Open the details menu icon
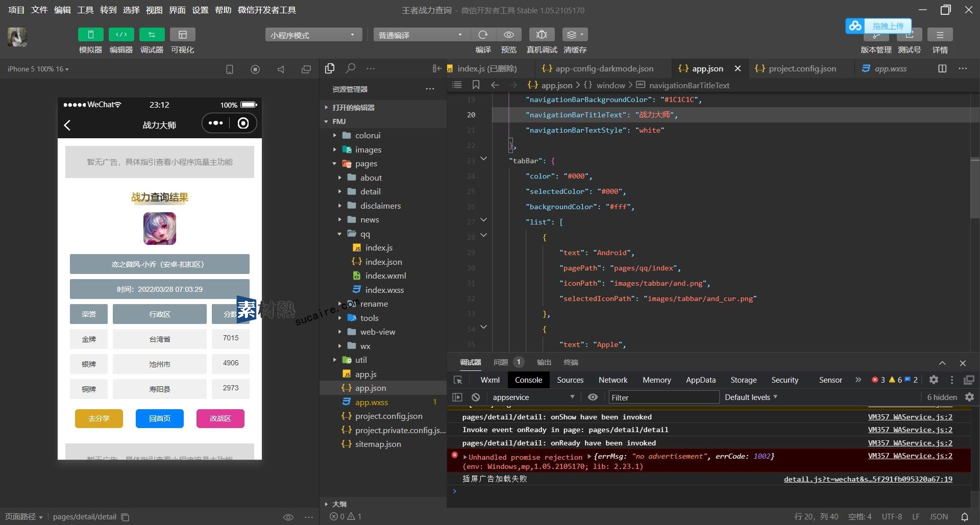980x525 pixels. tap(940, 35)
